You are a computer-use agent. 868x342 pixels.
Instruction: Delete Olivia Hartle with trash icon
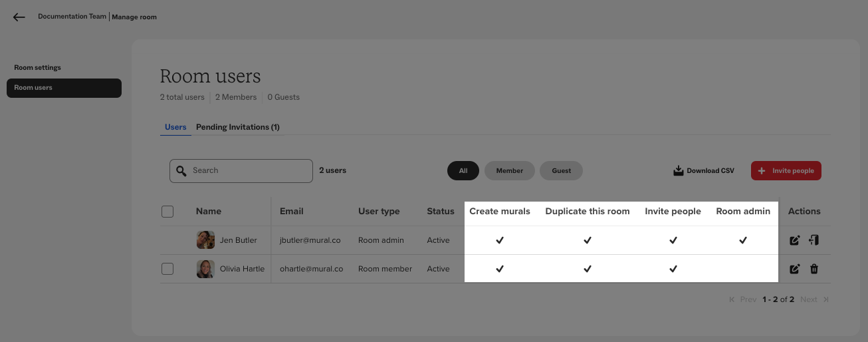pos(814,269)
